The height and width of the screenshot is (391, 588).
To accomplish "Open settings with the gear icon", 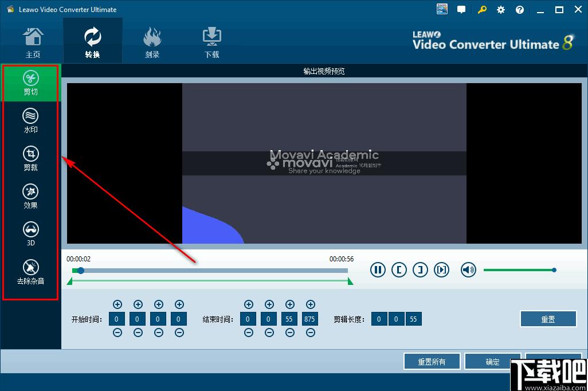I will point(501,10).
